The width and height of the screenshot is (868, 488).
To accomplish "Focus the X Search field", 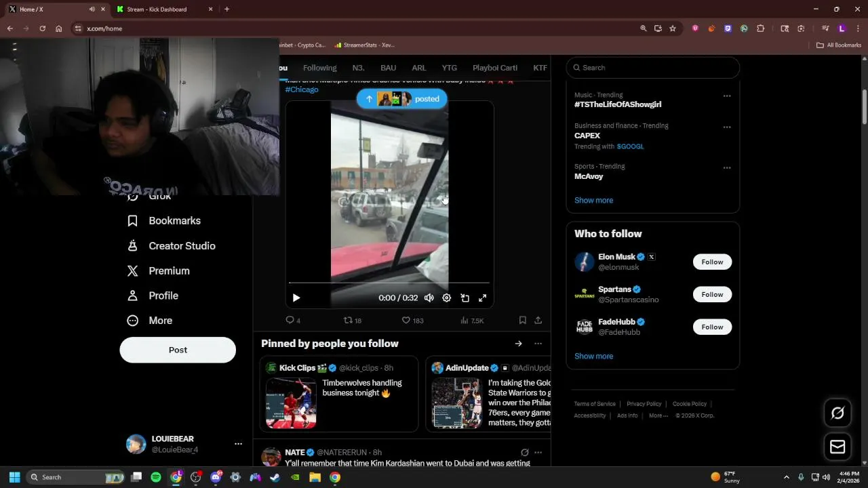I will [x=653, y=68].
